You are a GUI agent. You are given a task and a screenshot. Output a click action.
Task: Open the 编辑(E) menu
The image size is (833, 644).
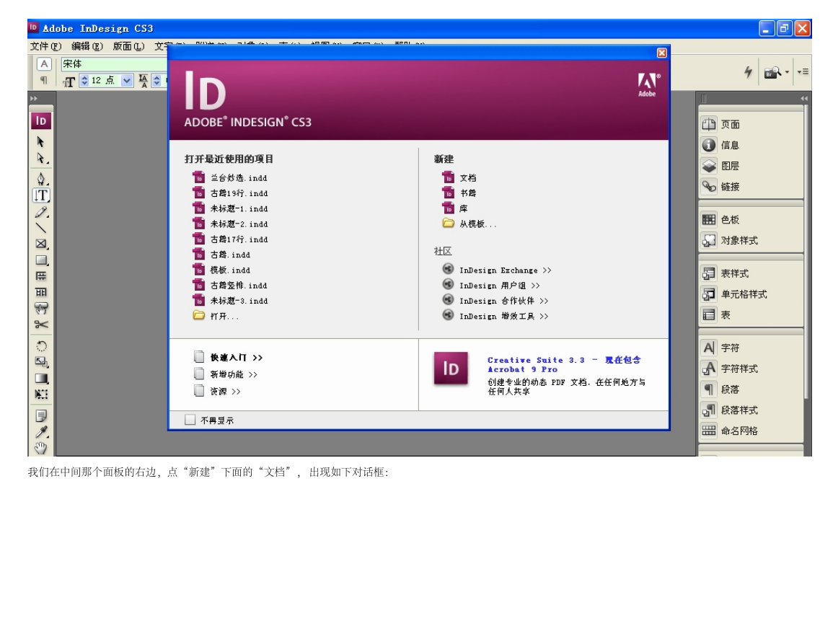(x=87, y=46)
